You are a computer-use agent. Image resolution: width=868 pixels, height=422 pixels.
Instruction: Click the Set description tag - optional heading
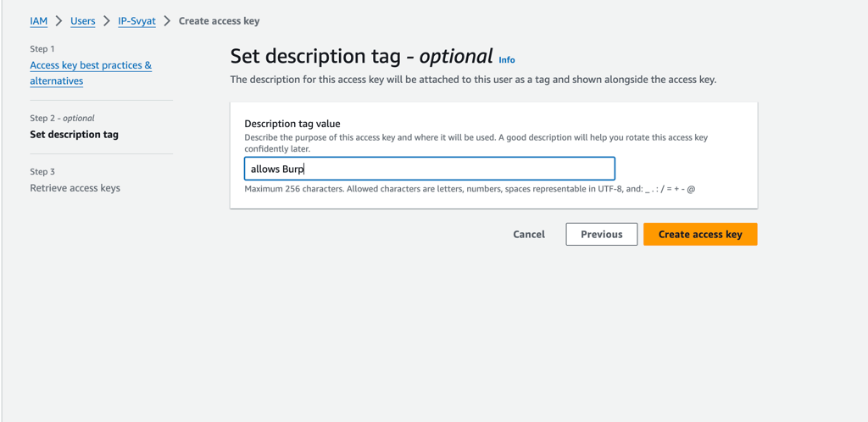click(361, 56)
